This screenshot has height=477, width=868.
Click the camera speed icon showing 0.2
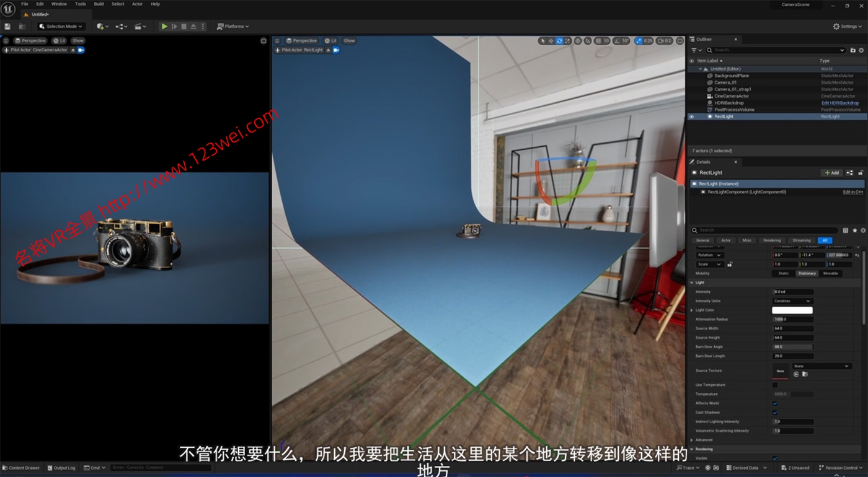pos(662,40)
